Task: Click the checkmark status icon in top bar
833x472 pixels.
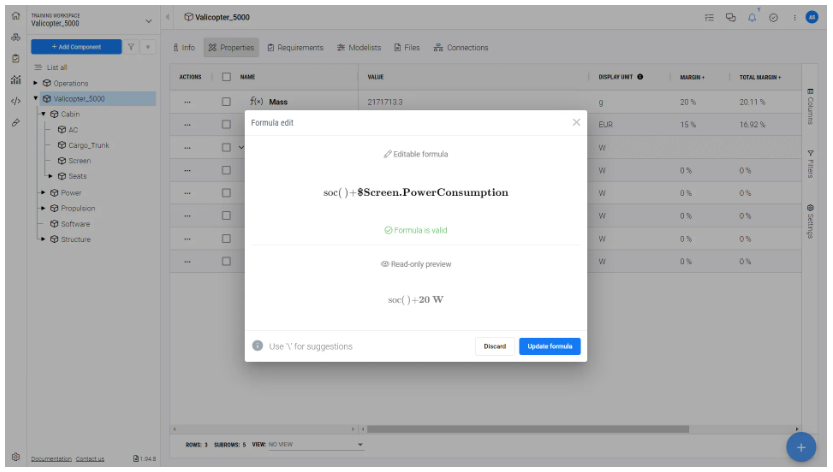Action: point(774,18)
